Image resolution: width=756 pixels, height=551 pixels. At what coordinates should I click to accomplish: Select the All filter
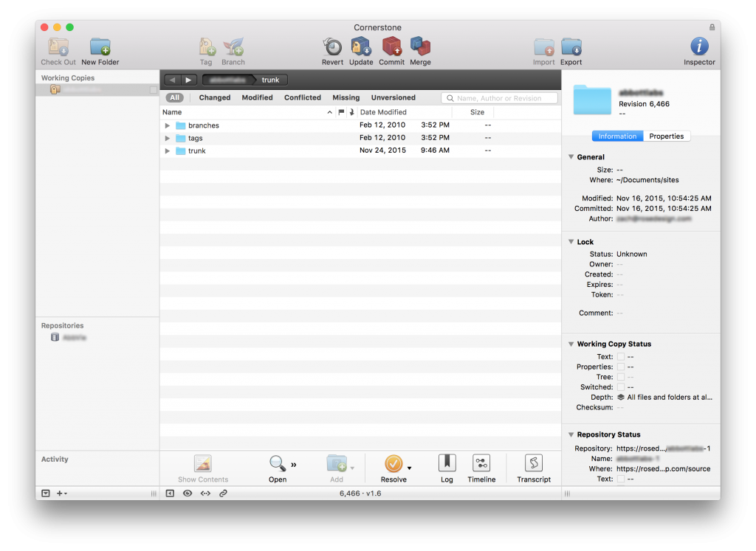(x=174, y=98)
